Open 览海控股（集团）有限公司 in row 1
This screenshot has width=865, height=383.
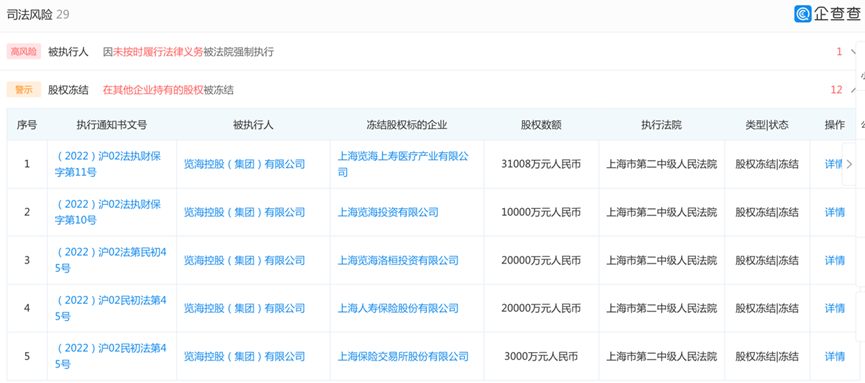244,164
